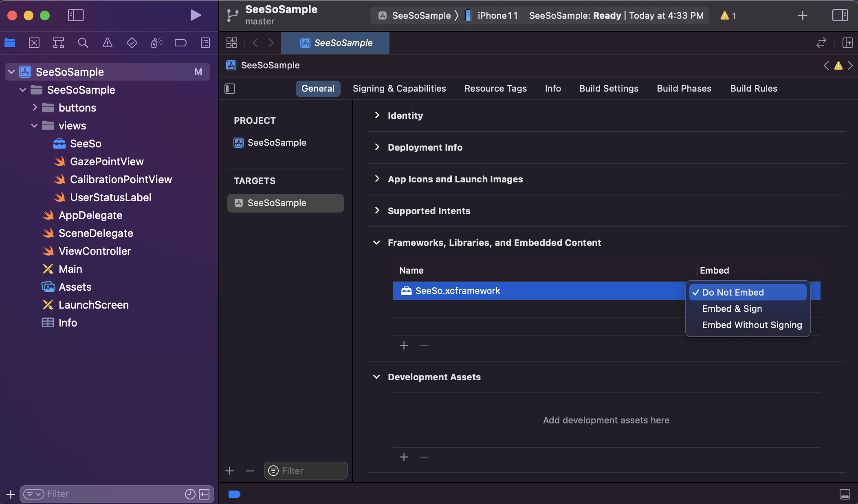Expand the Supported Intents section
The height and width of the screenshot is (504, 858).
click(x=377, y=210)
